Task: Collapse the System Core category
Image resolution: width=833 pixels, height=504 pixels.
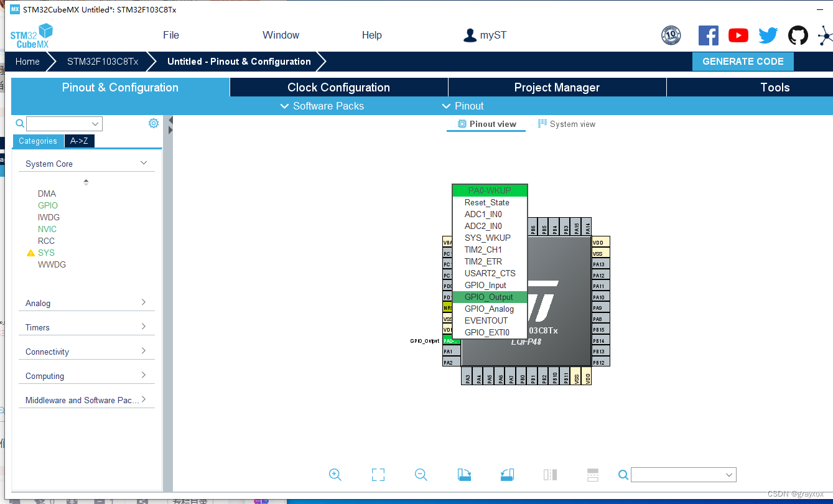Action: [144, 163]
